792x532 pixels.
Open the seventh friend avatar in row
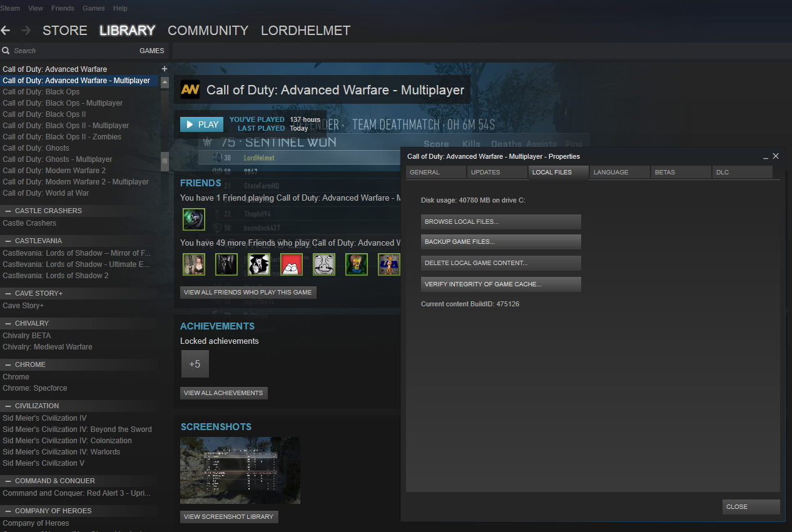pyautogui.click(x=389, y=264)
